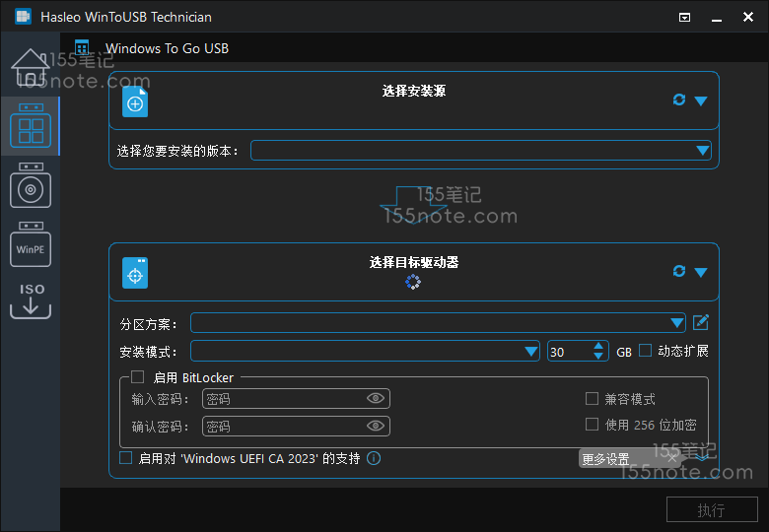The image size is (769, 532).
Task: Toggle the 动态扩展 checkbox
Action: coord(646,350)
